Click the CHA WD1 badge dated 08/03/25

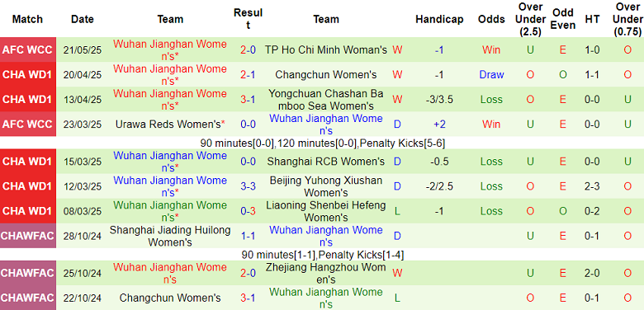[27, 211]
